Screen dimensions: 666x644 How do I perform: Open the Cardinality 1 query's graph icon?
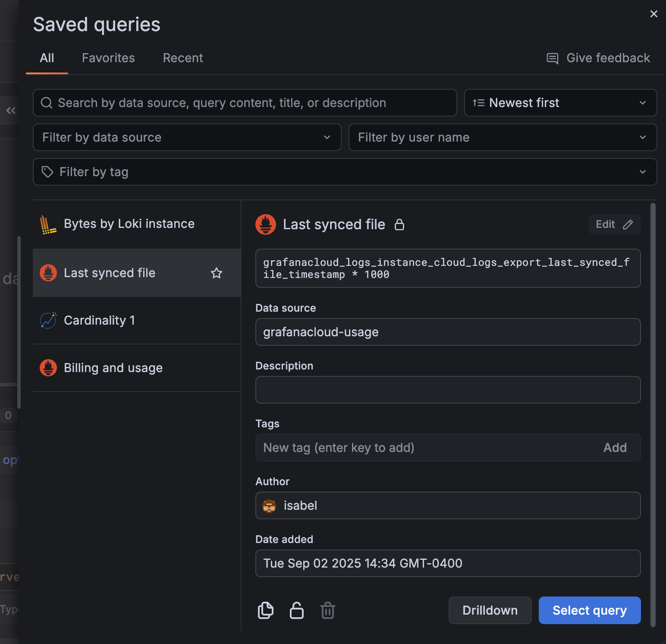(48, 320)
